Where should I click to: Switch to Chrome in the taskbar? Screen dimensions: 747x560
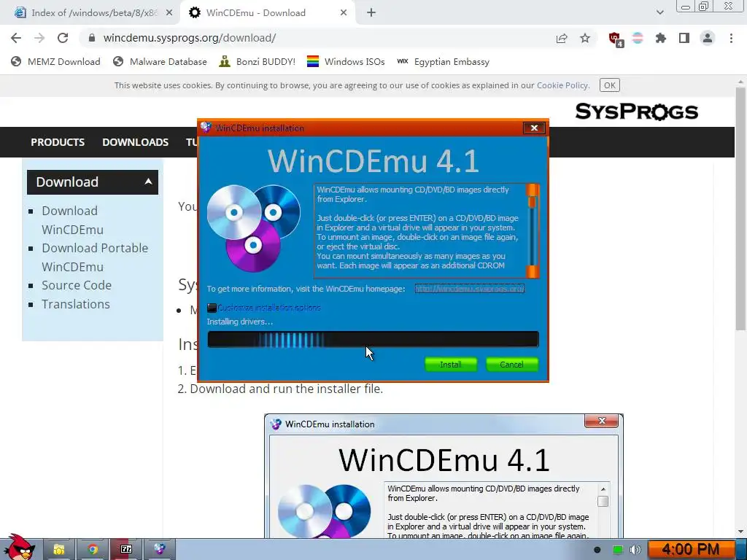(93, 550)
